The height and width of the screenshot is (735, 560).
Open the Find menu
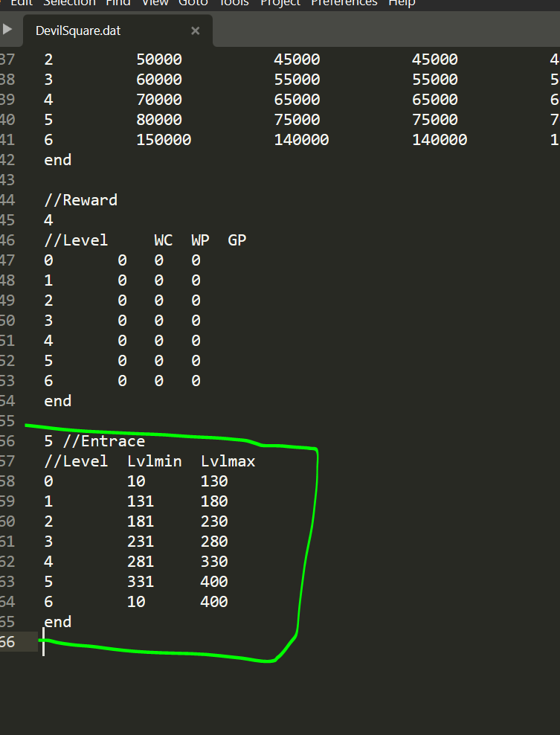coord(118,3)
